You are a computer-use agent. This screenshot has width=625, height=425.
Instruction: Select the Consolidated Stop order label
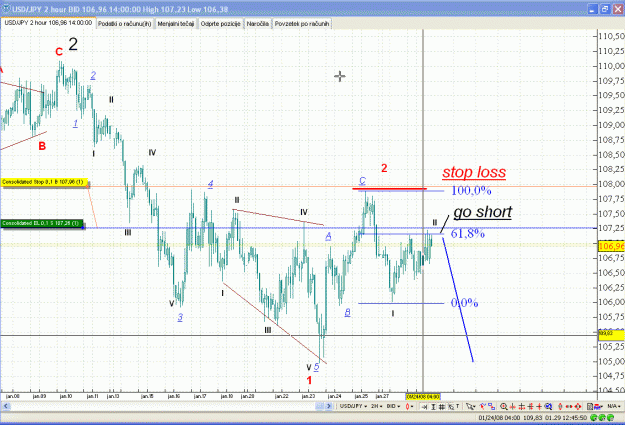point(44,182)
